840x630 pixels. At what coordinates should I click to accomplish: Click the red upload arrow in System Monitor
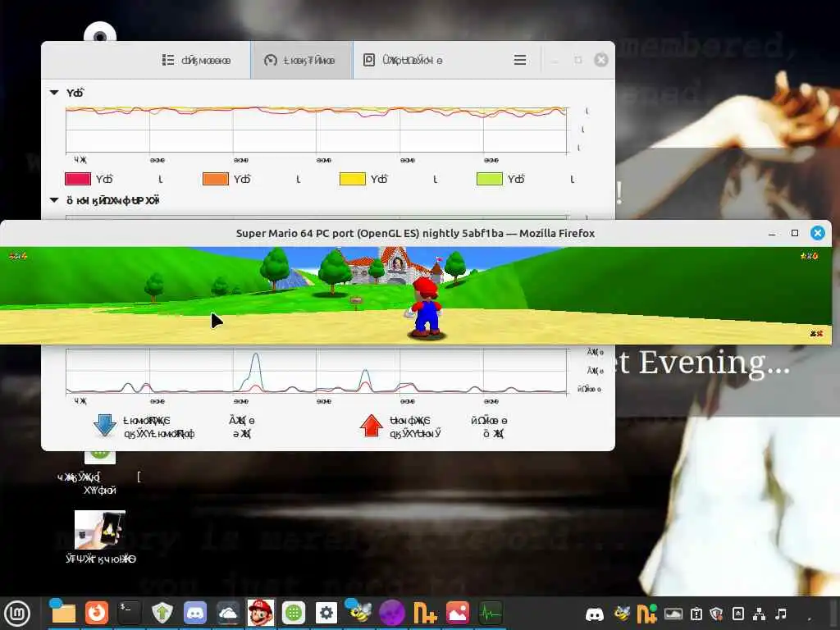[372, 426]
